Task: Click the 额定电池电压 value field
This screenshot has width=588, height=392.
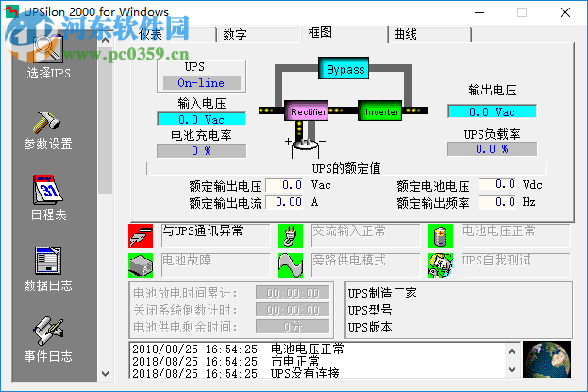Action: [x=497, y=184]
